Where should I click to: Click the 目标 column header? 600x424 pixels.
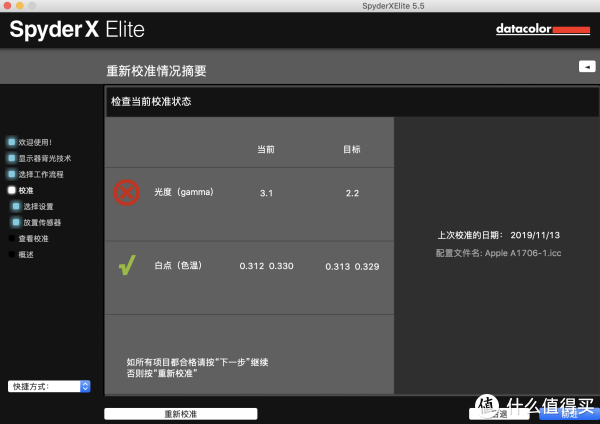click(x=352, y=149)
